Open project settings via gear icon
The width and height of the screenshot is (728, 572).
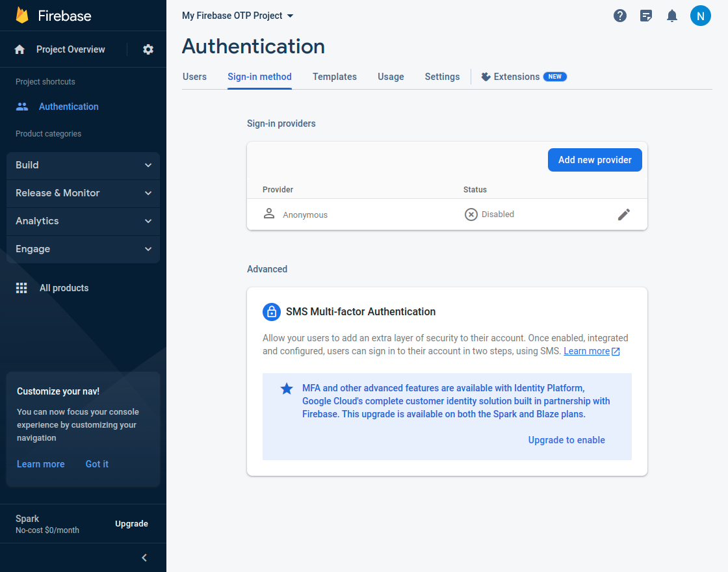[x=148, y=49]
